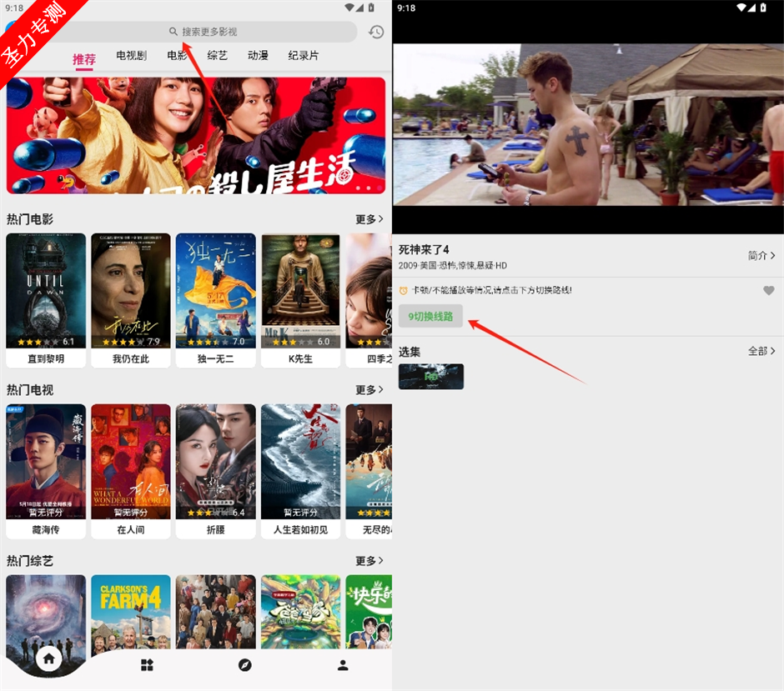Viewport: 784px width, 691px height.
Task: Open the 我仍在此 movie poster
Action: click(x=131, y=290)
